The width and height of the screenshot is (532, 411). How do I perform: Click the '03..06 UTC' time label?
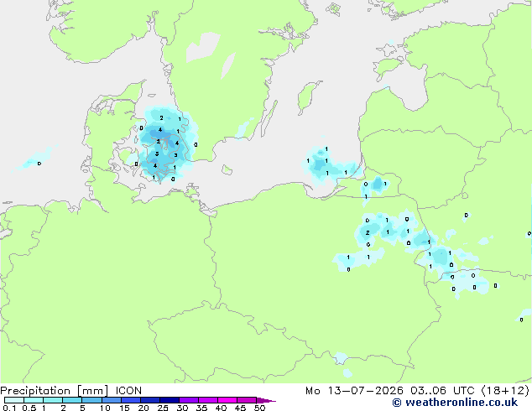[442, 391]
